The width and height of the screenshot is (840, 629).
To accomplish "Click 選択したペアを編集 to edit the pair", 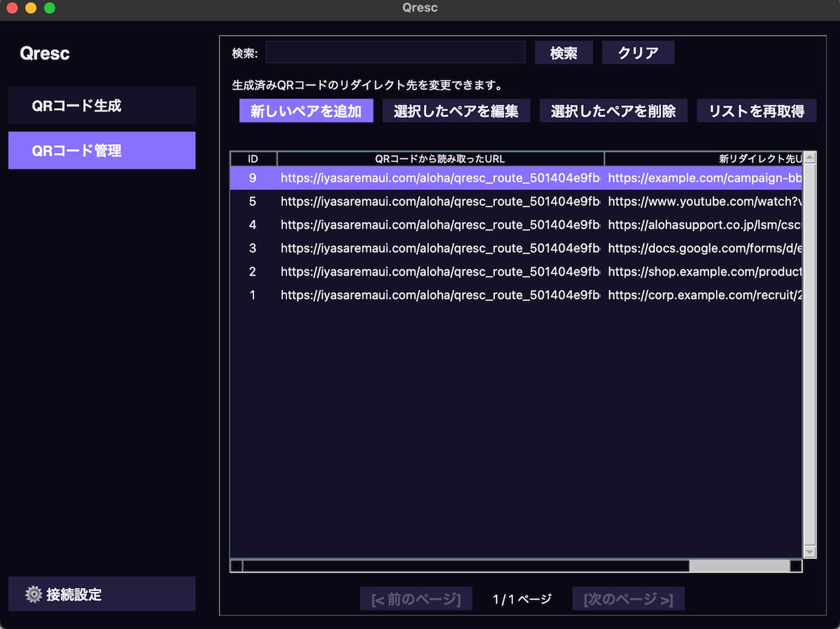I will [456, 111].
